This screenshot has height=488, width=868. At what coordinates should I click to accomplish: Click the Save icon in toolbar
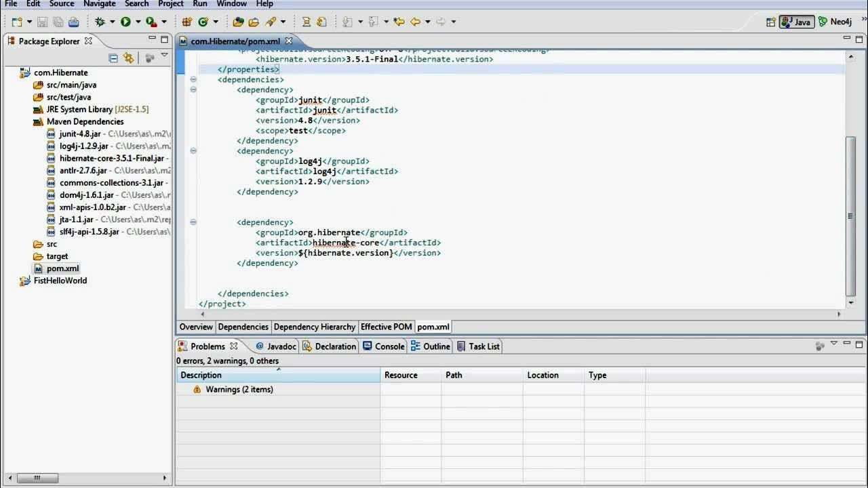pos(42,22)
